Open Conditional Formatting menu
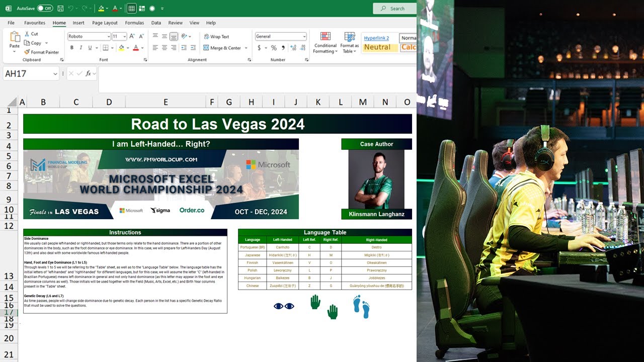The height and width of the screenshot is (362, 644). [325, 43]
